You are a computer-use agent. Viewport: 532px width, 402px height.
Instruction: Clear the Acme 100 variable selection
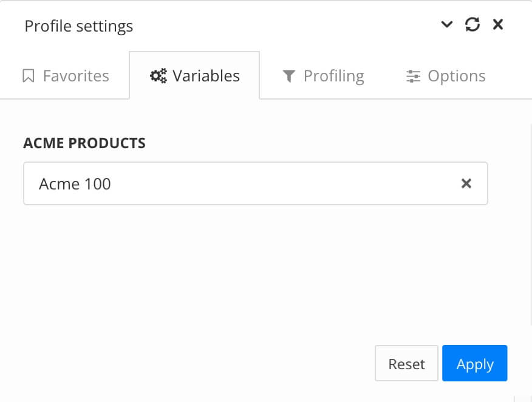(466, 183)
